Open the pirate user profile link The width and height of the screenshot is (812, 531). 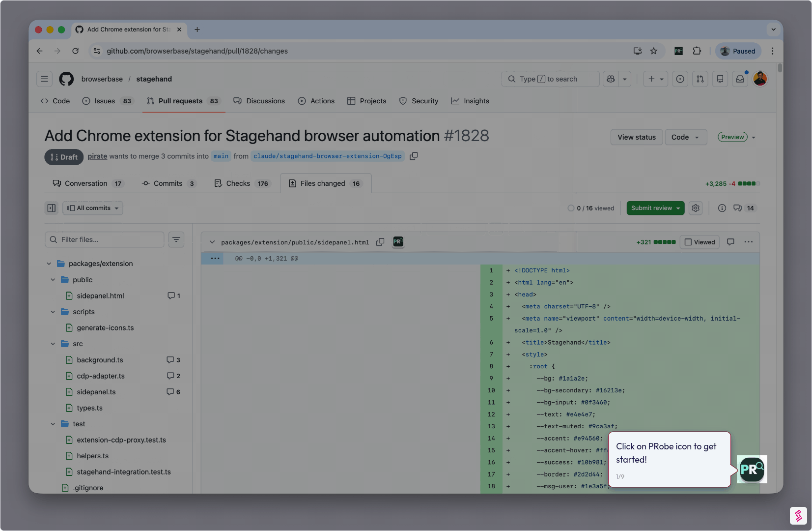tap(97, 156)
